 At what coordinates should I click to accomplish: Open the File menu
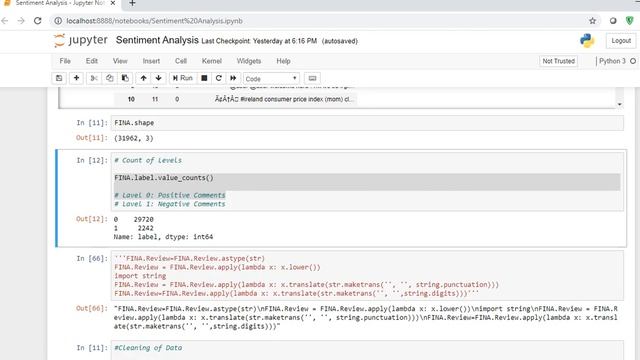coord(65,61)
